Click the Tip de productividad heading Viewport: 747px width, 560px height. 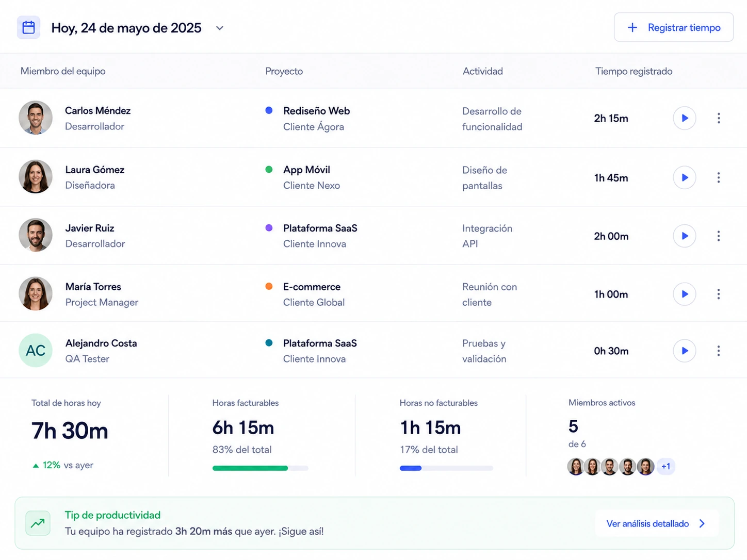112,515
